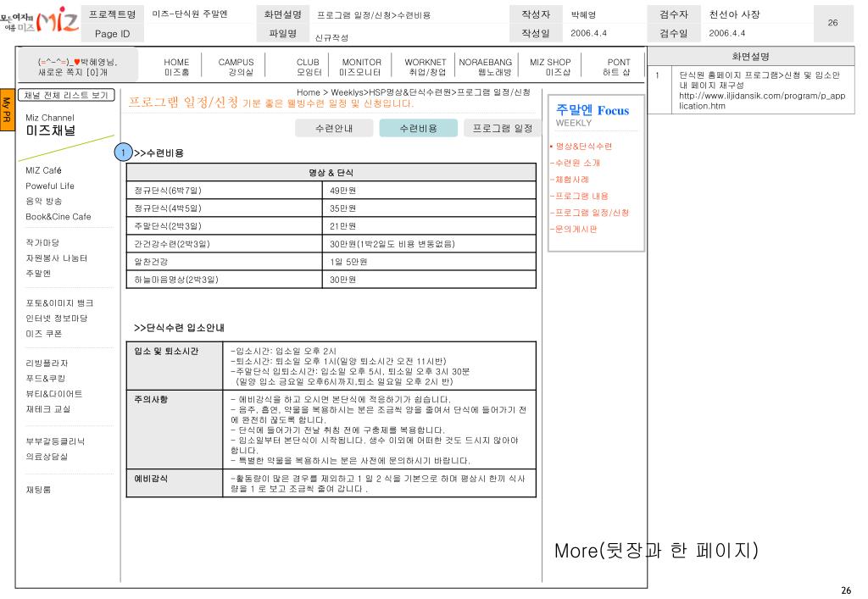
Task: Open Book&Cine Cafe link
Action: pos(58,217)
